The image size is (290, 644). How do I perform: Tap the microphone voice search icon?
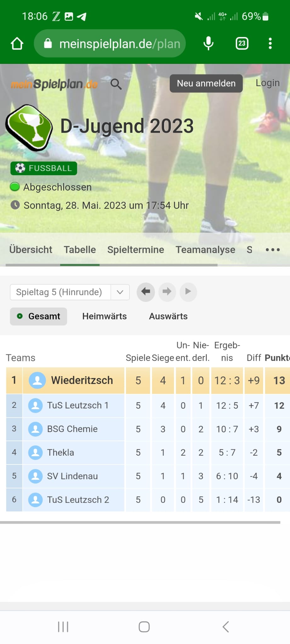coord(208,43)
